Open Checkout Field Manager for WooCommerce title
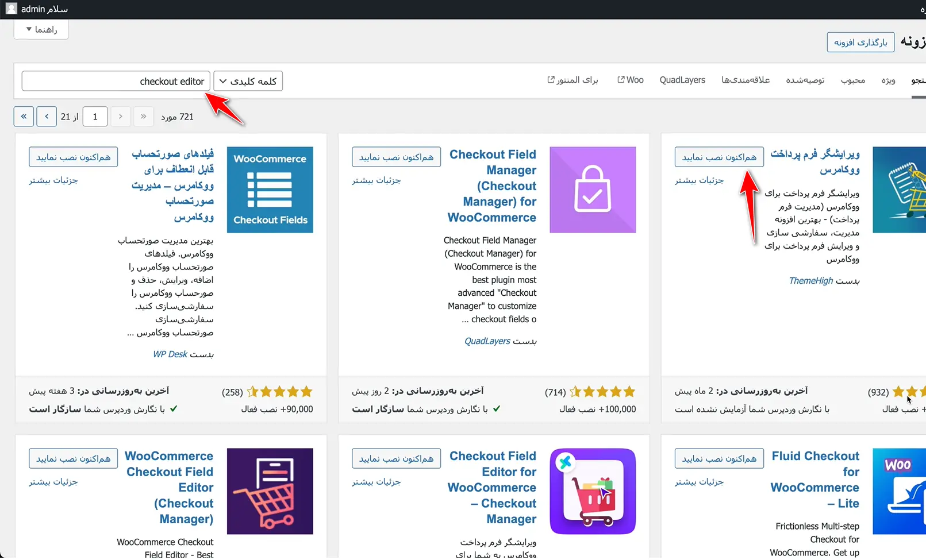Viewport: 926px width, 560px height. tap(492, 186)
